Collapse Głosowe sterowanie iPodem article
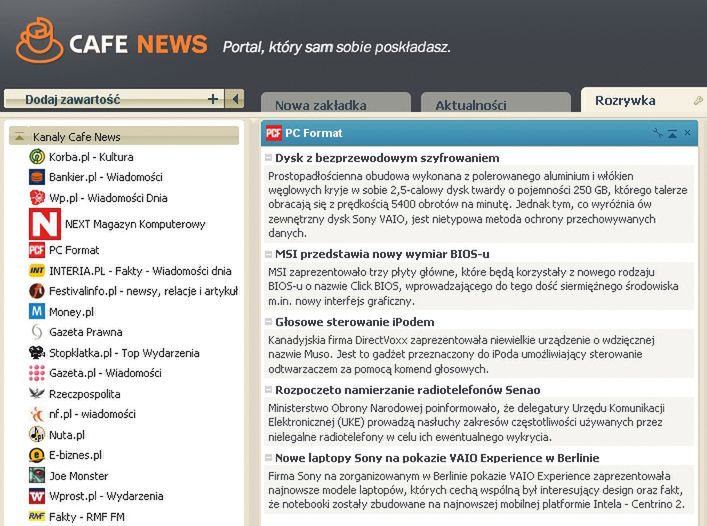This screenshot has width=707, height=526. pos(268,322)
